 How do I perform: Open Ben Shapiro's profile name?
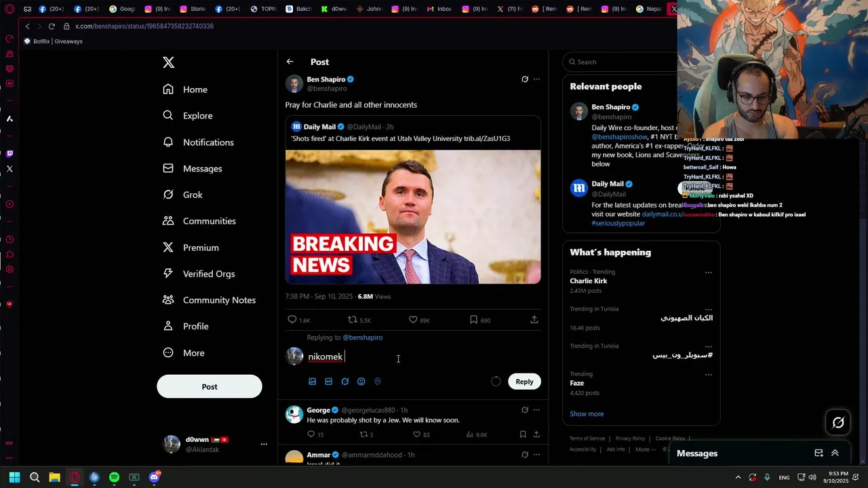point(325,79)
